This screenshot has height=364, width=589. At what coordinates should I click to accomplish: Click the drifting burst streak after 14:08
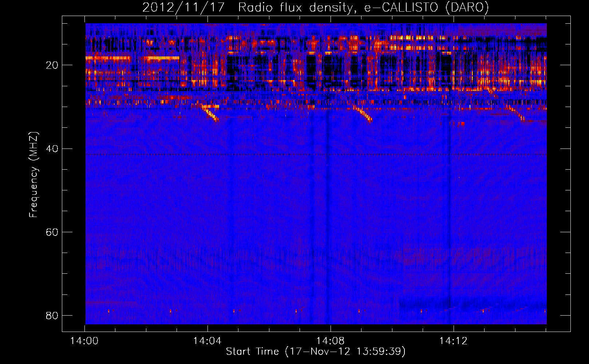tap(363, 114)
